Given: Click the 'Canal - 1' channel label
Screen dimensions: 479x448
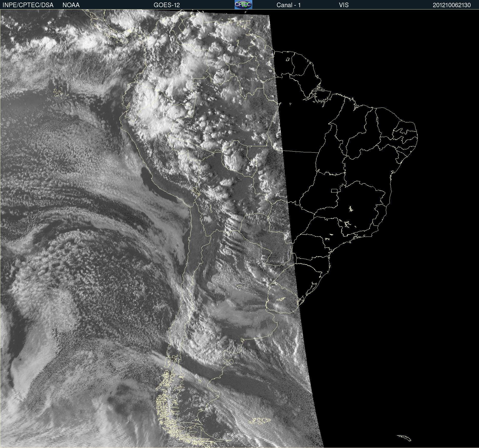Looking at the screenshot, I should 289,5.
